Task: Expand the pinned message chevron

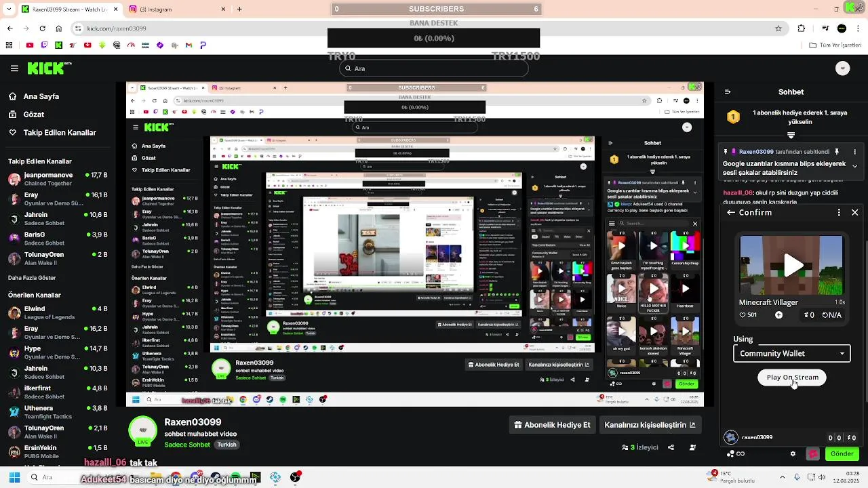Action: (854, 165)
